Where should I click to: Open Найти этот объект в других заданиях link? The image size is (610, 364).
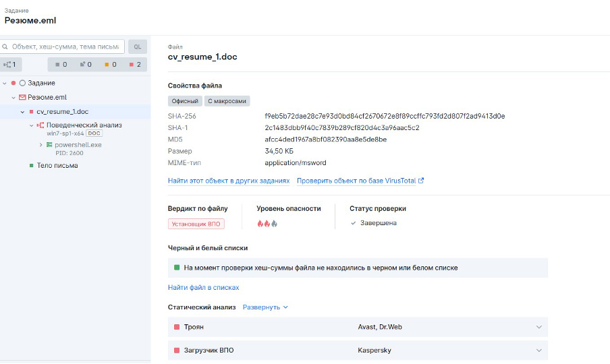(229, 181)
